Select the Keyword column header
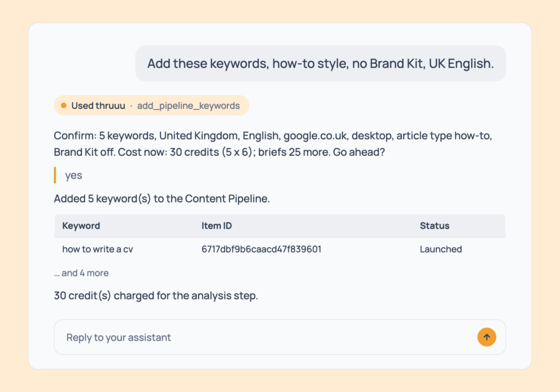The height and width of the screenshot is (392, 560). tap(81, 226)
